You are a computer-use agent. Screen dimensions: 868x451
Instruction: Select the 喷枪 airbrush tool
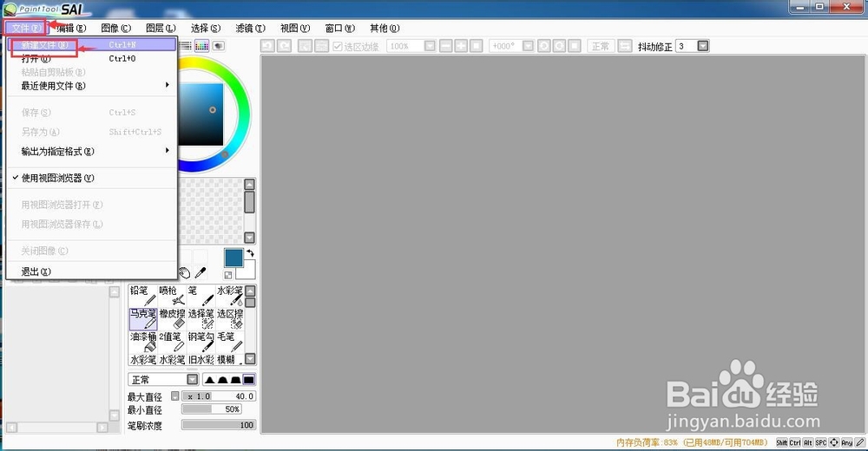click(172, 296)
